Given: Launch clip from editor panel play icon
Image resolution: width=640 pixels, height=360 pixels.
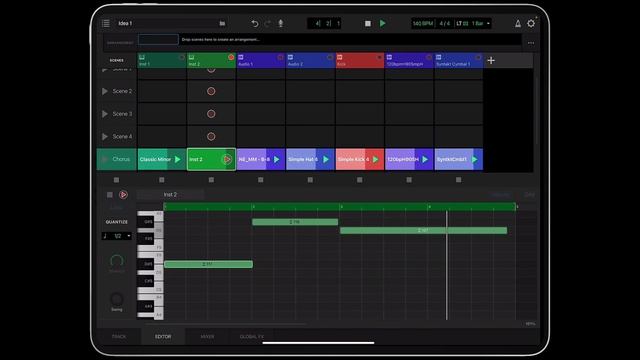Looking at the screenshot, I should [123, 195].
